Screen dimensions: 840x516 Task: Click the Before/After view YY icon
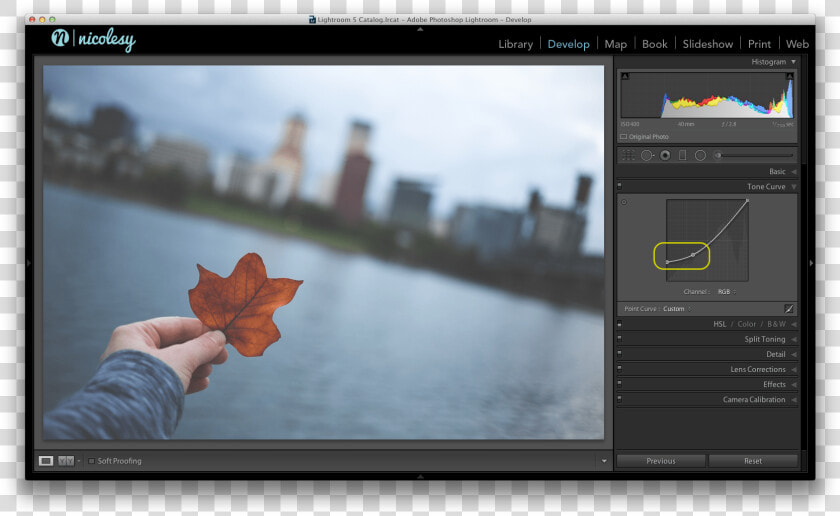pos(66,461)
